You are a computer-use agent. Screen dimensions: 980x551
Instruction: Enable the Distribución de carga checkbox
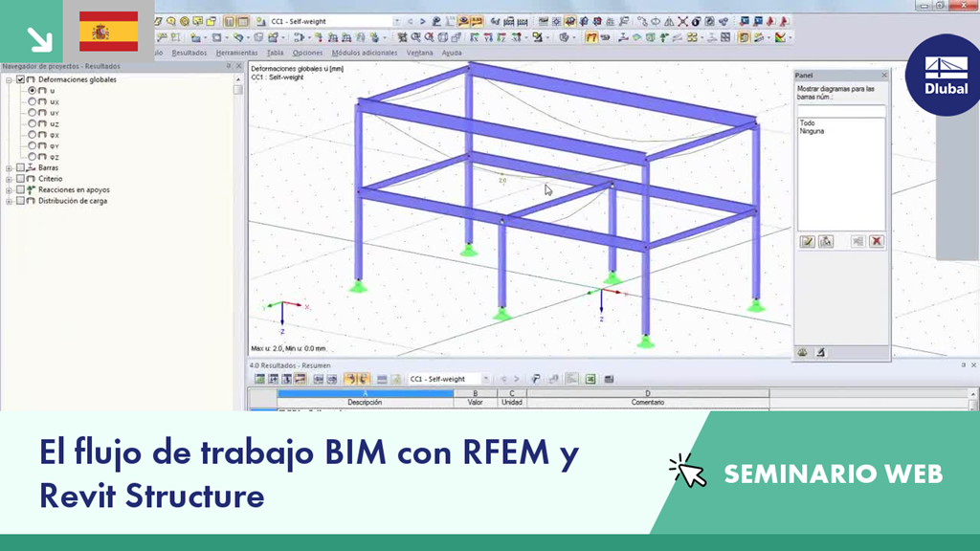pyautogui.click(x=21, y=201)
